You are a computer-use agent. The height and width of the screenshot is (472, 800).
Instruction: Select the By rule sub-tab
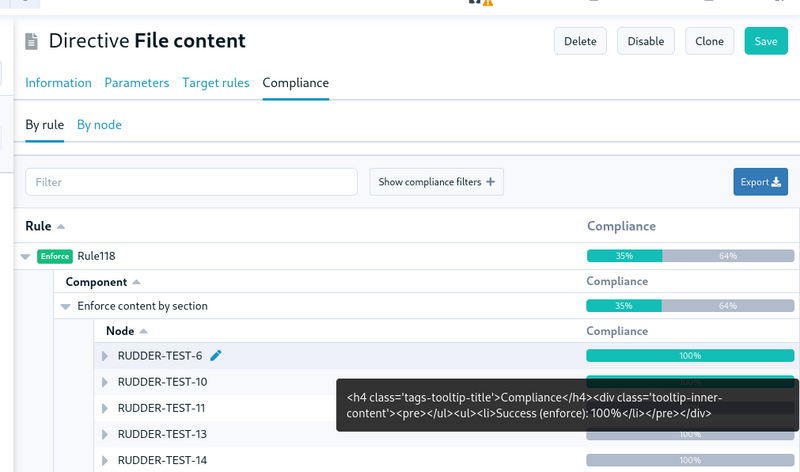click(44, 125)
